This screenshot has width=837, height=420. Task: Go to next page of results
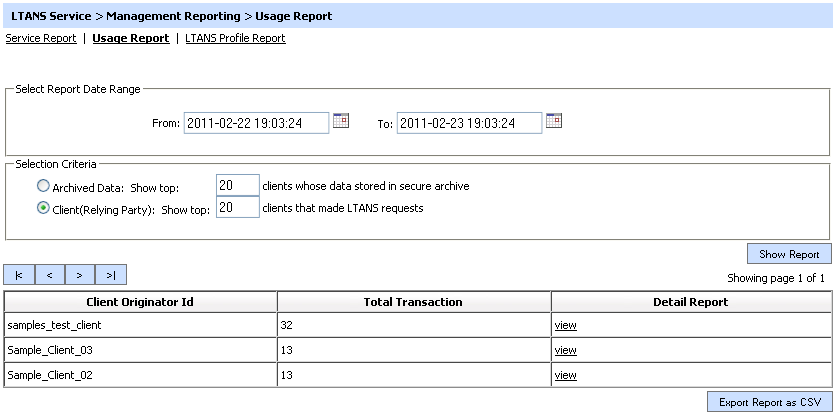click(x=80, y=275)
